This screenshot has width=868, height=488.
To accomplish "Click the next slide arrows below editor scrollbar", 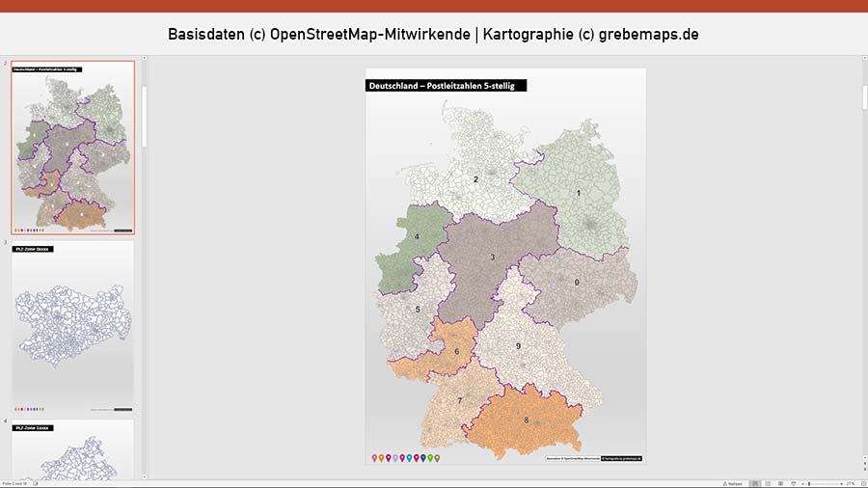I will pos(865,470).
